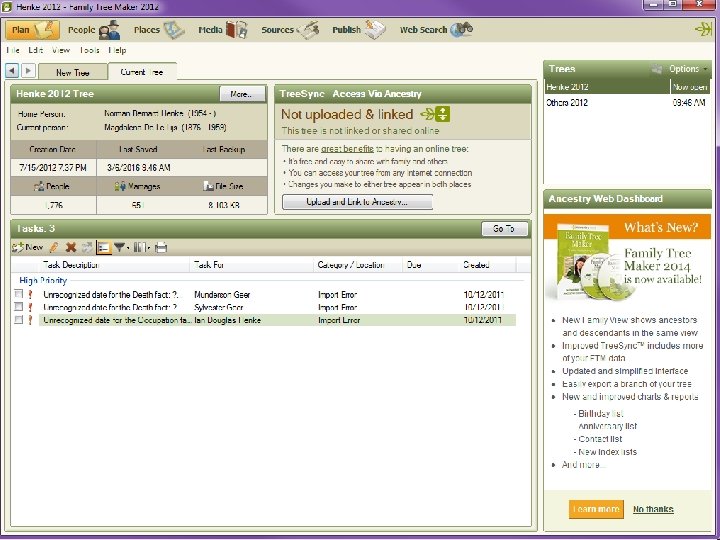Viewport: 720px width, 540px height.
Task: Open the Help menu
Action: (x=117, y=50)
